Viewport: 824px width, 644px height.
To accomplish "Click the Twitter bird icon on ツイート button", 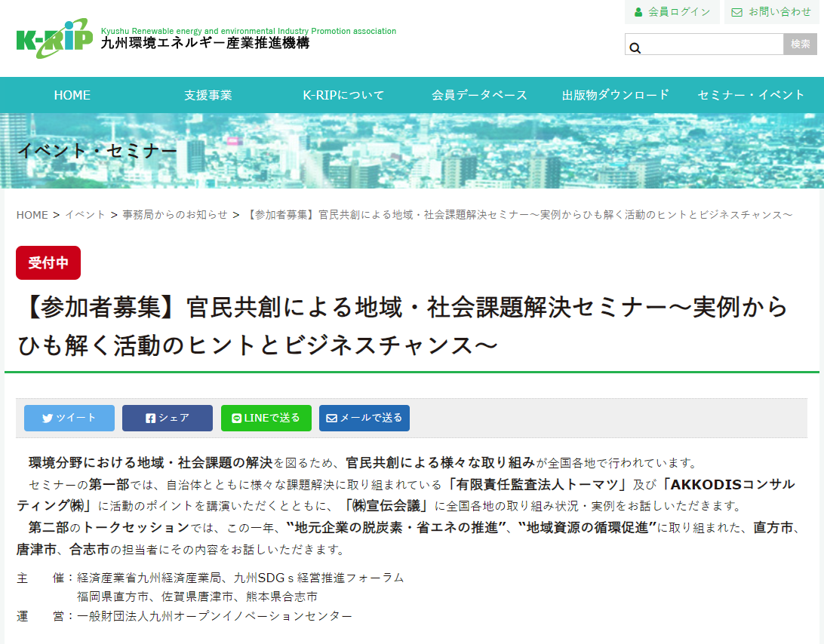I will point(48,418).
